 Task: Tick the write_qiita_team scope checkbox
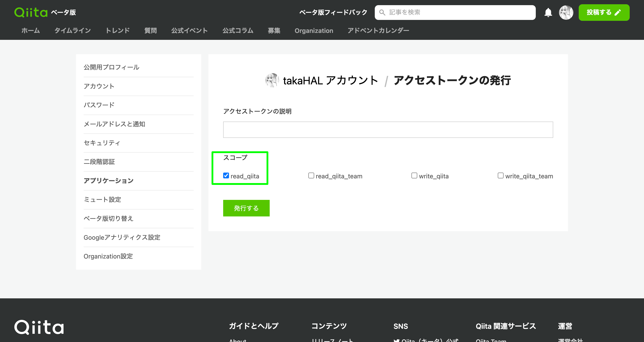point(500,176)
